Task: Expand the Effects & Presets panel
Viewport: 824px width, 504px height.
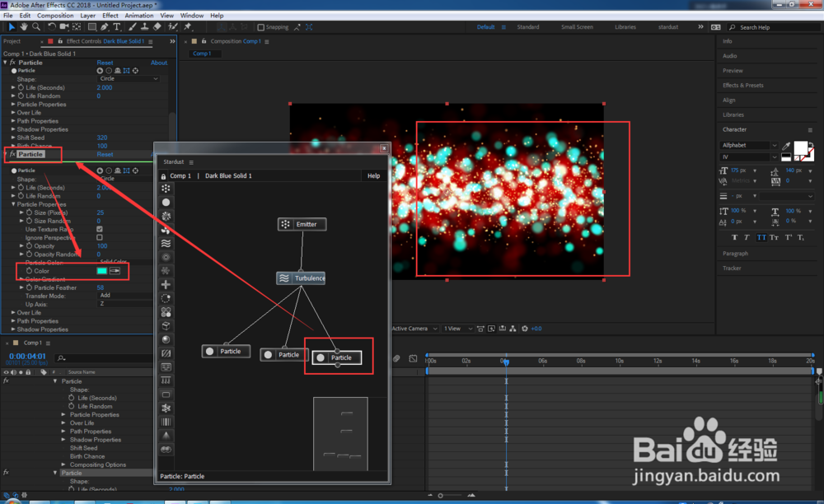Action: point(743,85)
